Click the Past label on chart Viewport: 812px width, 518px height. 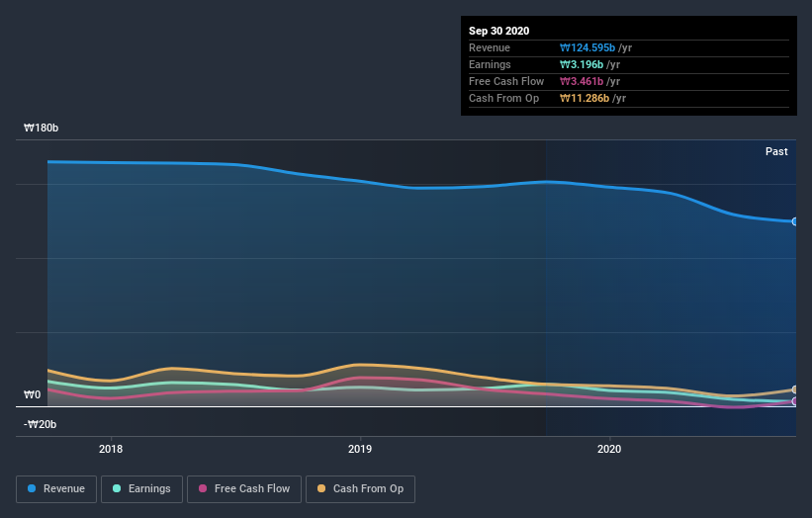[776, 151]
